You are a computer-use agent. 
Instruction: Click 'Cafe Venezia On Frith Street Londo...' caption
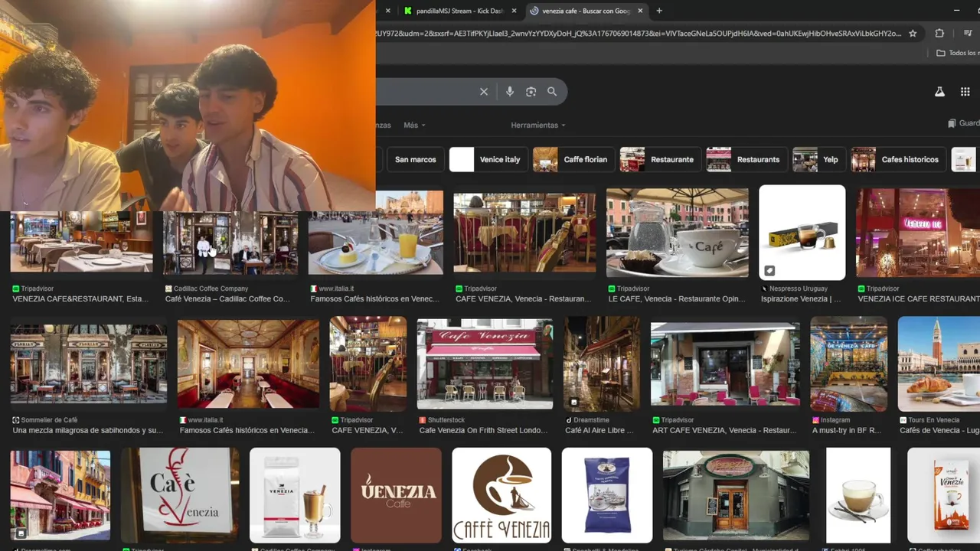click(484, 431)
